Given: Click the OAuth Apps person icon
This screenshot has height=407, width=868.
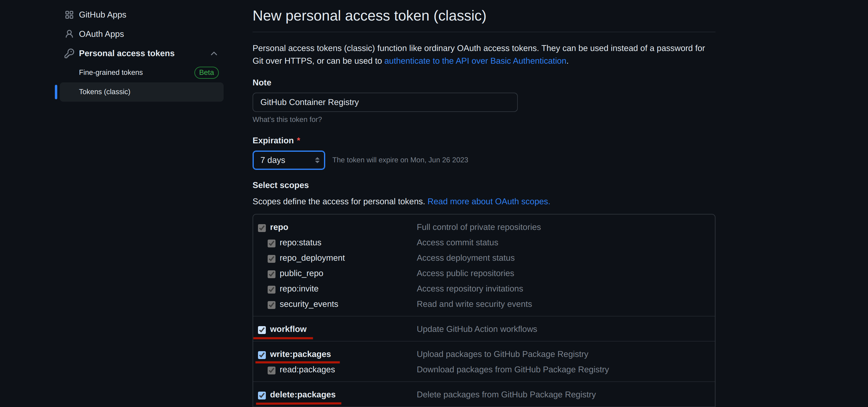Looking at the screenshot, I should click(x=69, y=34).
